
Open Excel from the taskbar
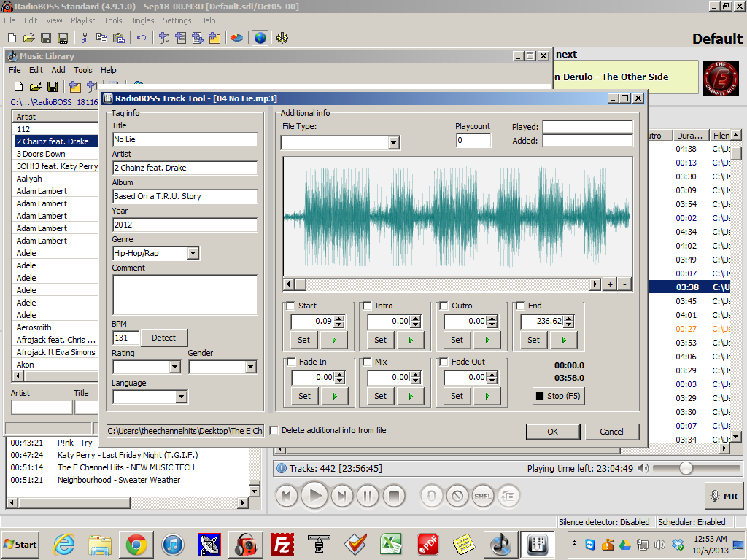pyautogui.click(x=391, y=544)
